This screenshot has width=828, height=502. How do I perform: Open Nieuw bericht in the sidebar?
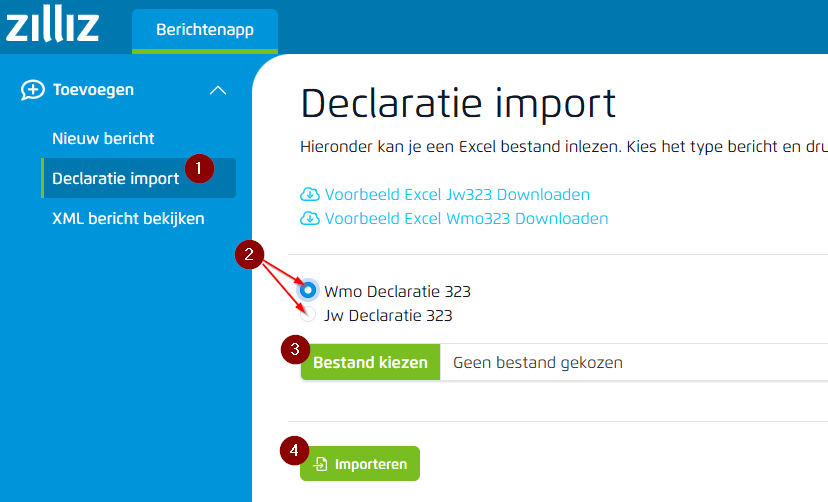[103, 138]
